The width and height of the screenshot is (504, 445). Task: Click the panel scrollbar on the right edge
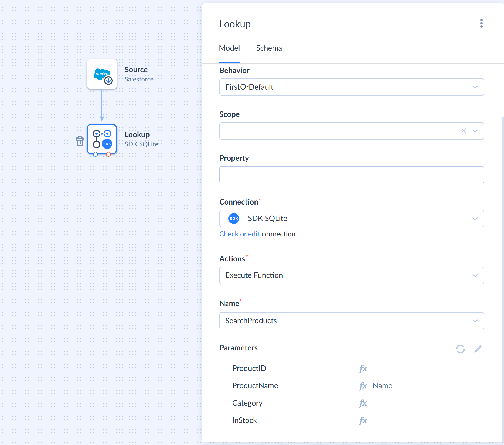click(502, 279)
